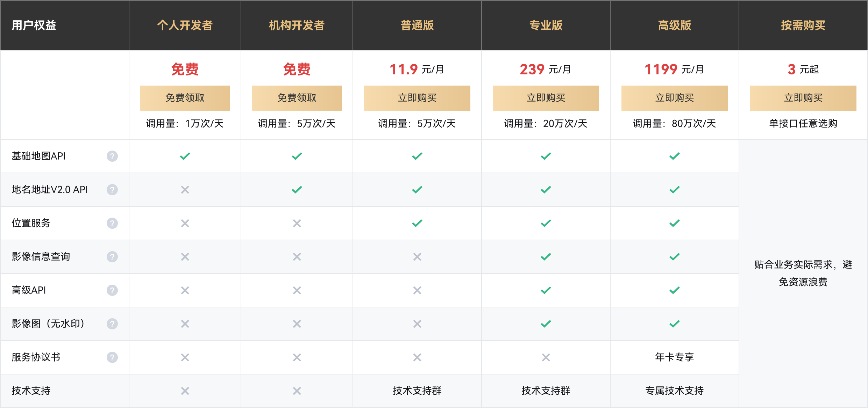Click 免费领取 under 个人开发者
Image resolution: width=868 pixels, height=408 pixels.
point(185,98)
